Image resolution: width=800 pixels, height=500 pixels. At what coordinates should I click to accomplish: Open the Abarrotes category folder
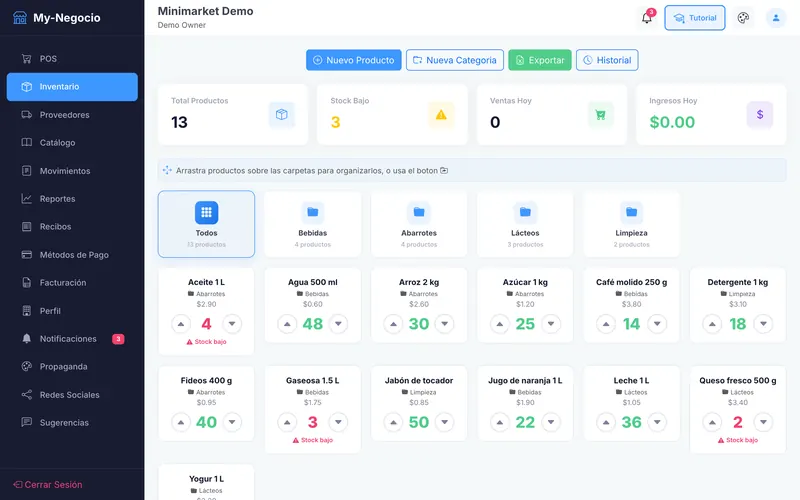[x=419, y=224]
